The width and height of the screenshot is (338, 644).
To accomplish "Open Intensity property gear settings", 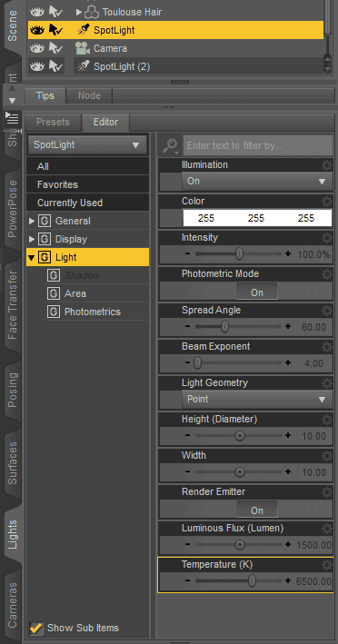I will click(x=326, y=238).
